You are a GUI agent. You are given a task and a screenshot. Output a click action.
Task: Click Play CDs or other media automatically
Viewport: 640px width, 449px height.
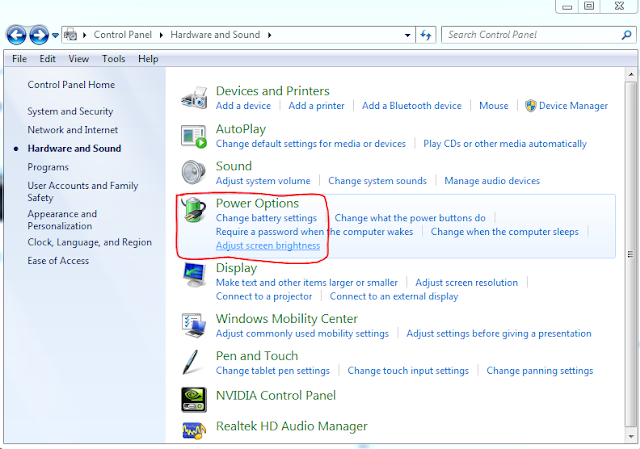(504, 144)
